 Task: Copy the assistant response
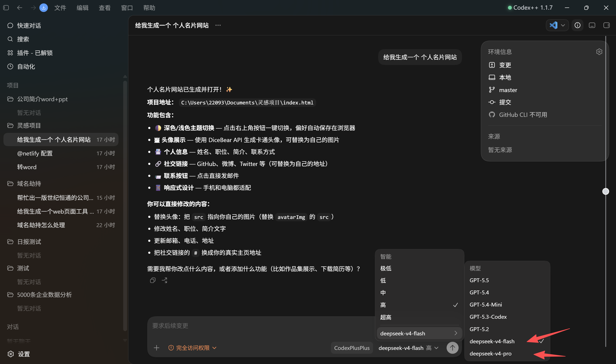coord(153,280)
